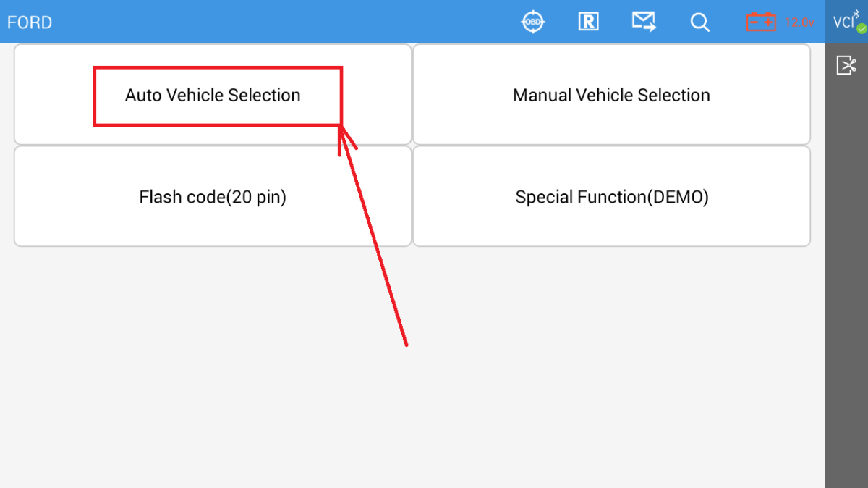Click the green checkmark on VCI
The height and width of the screenshot is (488, 868).
[x=861, y=29]
